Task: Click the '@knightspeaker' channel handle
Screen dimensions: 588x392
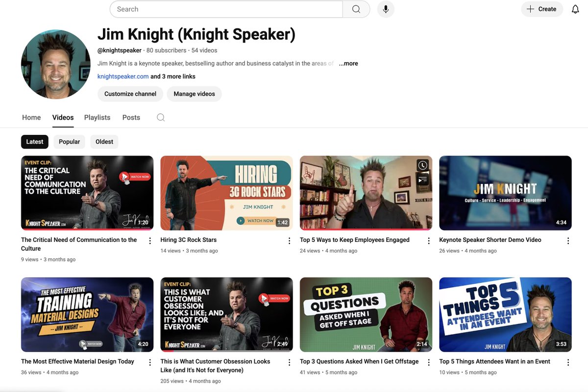Action: pyautogui.click(x=120, y=51)
